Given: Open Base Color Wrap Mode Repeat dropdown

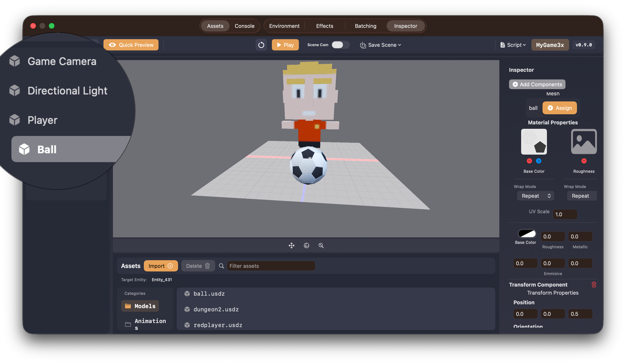Looking at the screenshot, I should [536, 196].
